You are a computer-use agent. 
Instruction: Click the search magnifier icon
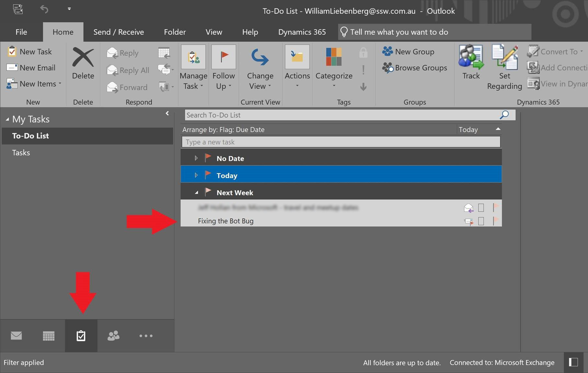click(504, 115)
